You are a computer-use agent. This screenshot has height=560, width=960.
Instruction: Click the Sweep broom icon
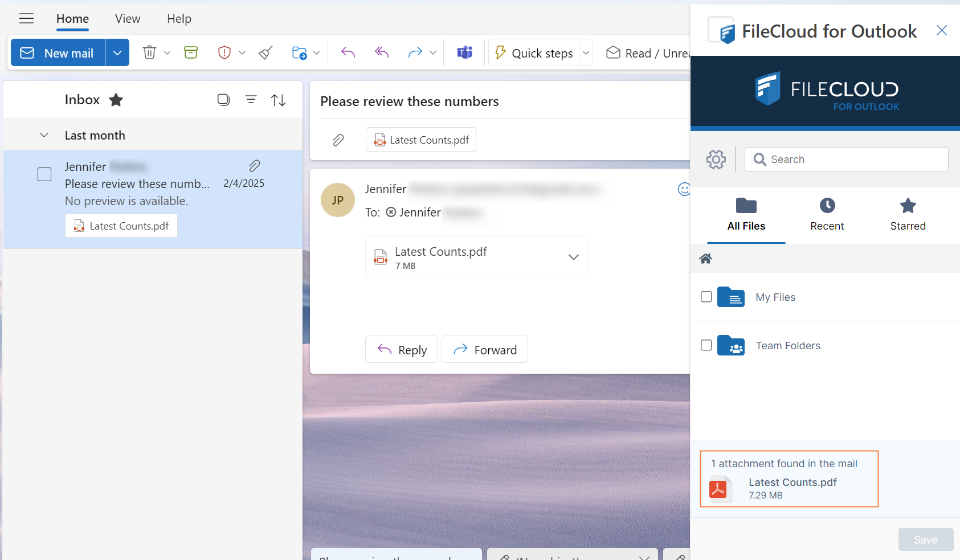265,53
